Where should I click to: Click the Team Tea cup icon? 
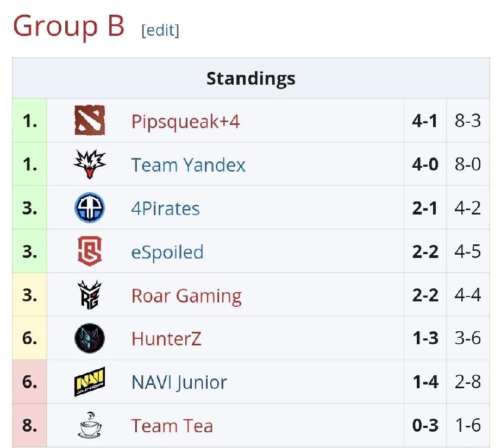coord(90,425)
